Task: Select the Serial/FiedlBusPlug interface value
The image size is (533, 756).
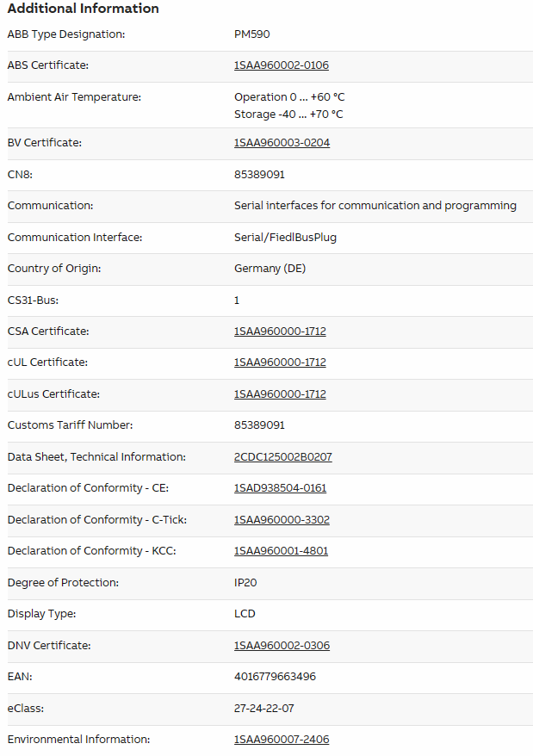Action: pyautogui.click(x=285, y=237)
